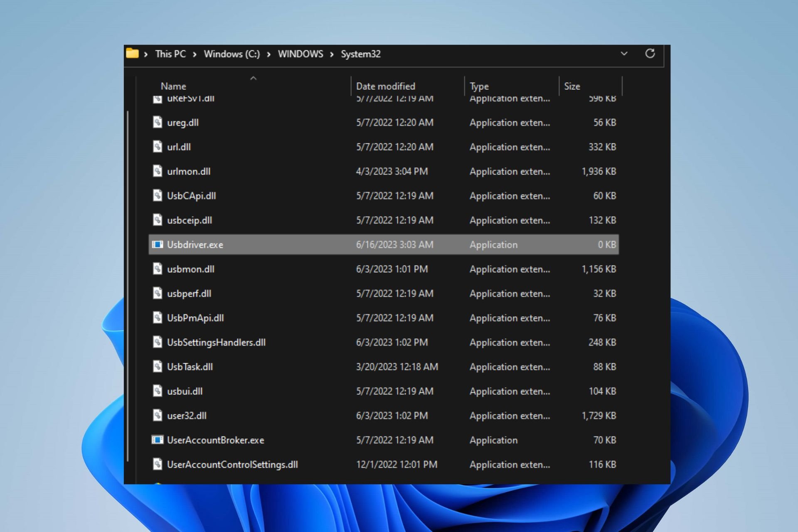Click the 1,936 KB size value
The width and height of the screenshot is (798, 532).
point(598,171)
